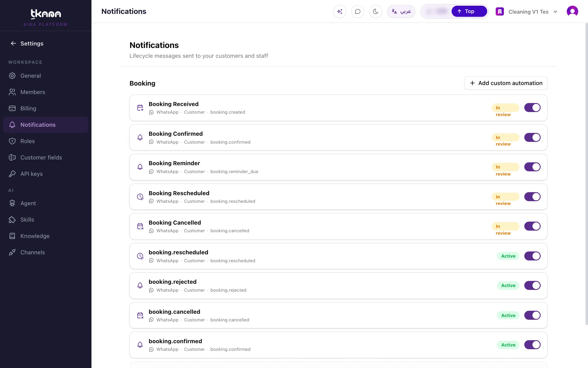Viewport: 588px width, 368px height.
Task: Toggle off Booking Confirmed notification
Action: 532,137
